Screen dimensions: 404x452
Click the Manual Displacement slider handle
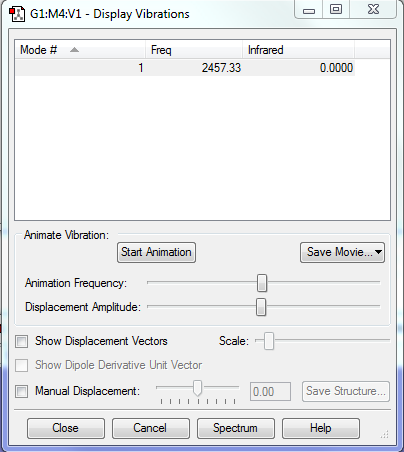(x=198, y=388)
